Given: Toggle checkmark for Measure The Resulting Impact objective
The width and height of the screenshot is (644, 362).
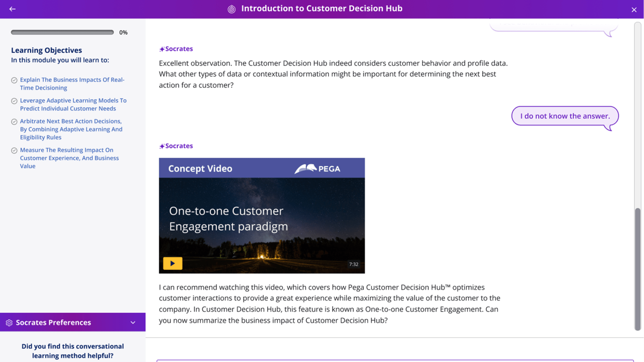Looking at the screenshot, I should point(14,151).
